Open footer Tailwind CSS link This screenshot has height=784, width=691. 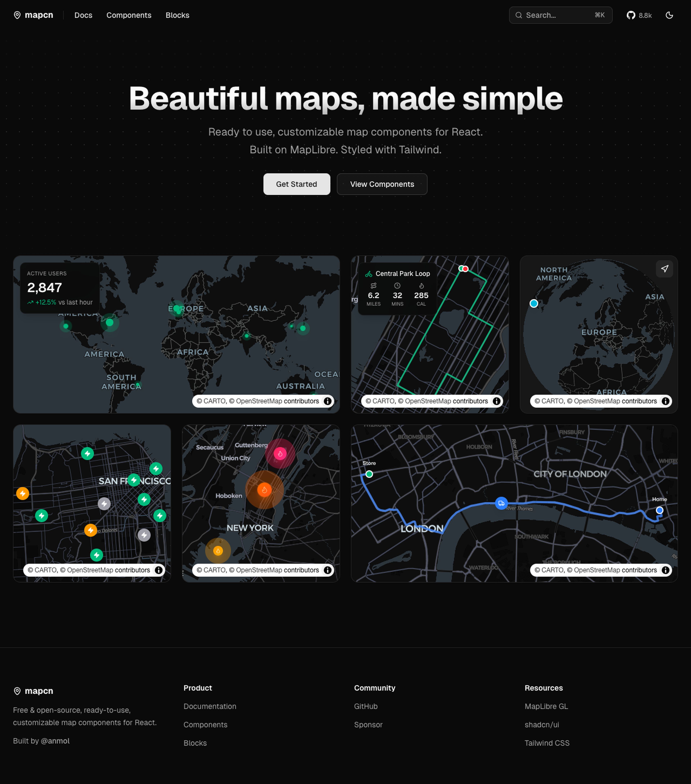click(x=547, y=743)
